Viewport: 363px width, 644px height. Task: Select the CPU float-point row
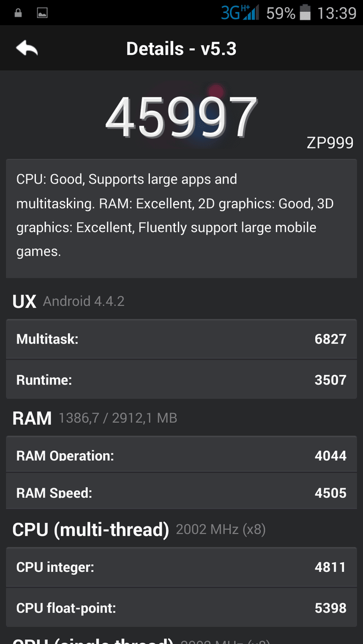[181, 608]
